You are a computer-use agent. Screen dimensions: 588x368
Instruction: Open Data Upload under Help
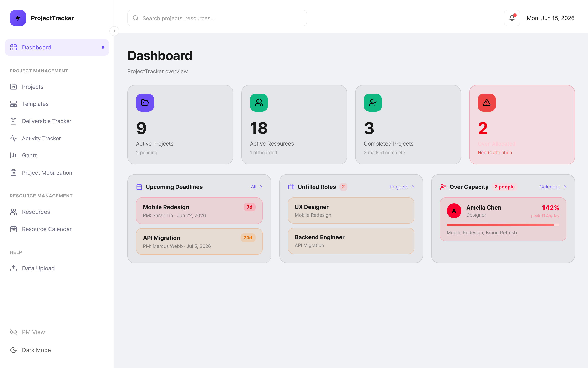pos(57,268)
